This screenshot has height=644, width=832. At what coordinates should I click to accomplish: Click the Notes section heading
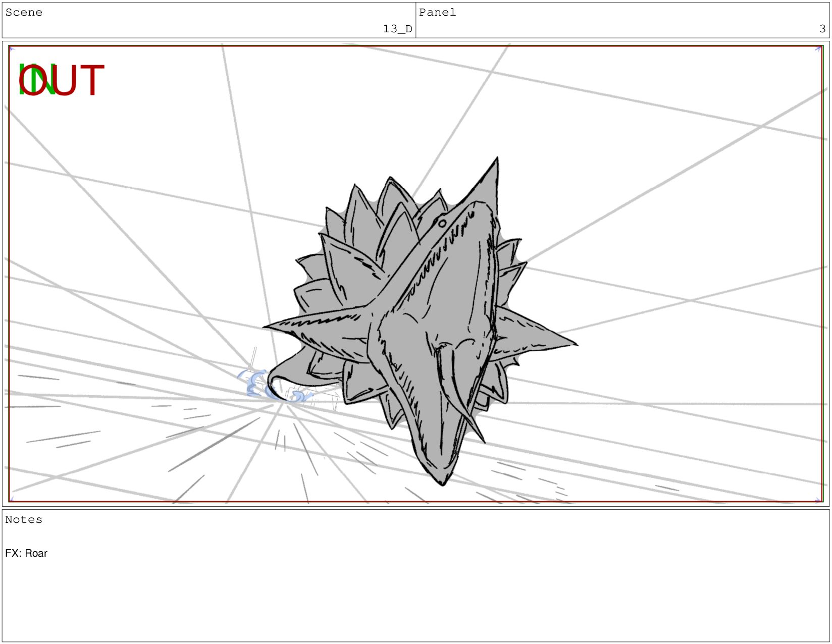click(x=24, y=520)
